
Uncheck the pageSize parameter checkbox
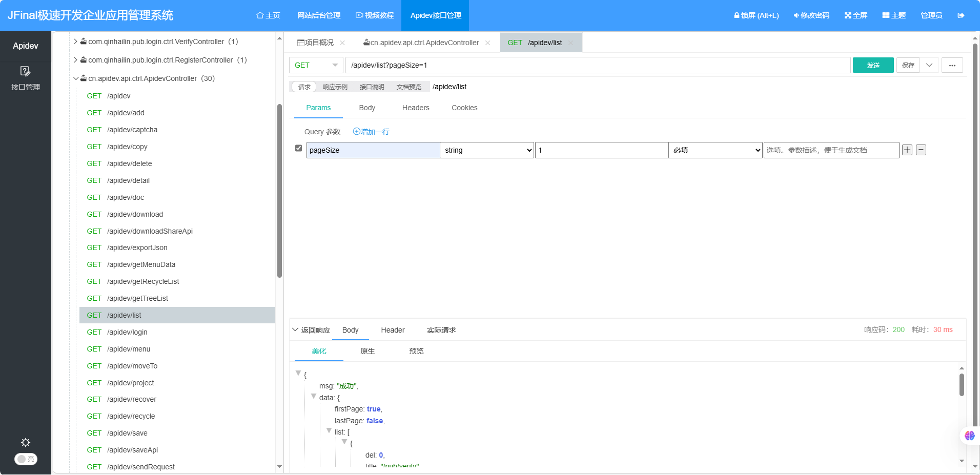[x=298, y=148]
